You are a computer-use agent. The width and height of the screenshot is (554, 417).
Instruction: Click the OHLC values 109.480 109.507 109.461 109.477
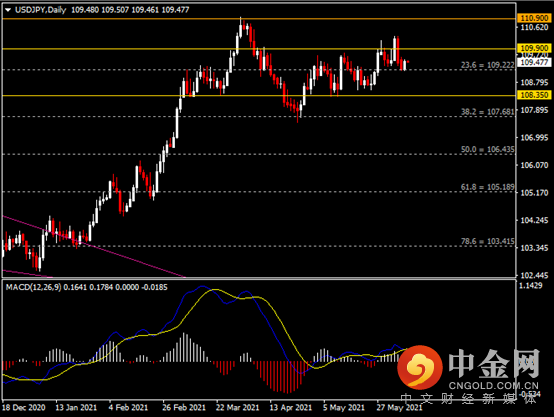130,10
